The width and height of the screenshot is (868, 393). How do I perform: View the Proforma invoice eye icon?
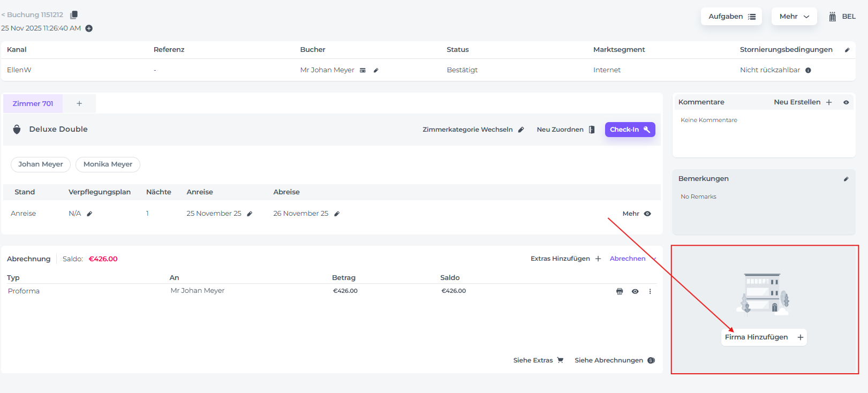point(635,291)
